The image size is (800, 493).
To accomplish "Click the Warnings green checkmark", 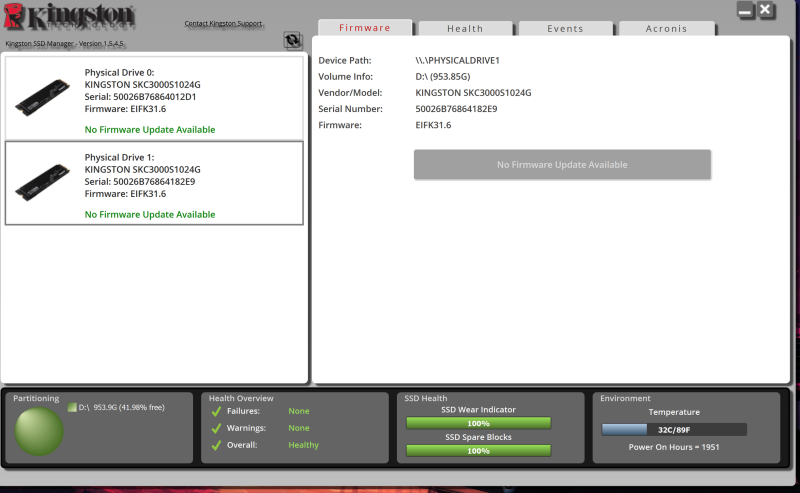I will (x=216, y=428).
